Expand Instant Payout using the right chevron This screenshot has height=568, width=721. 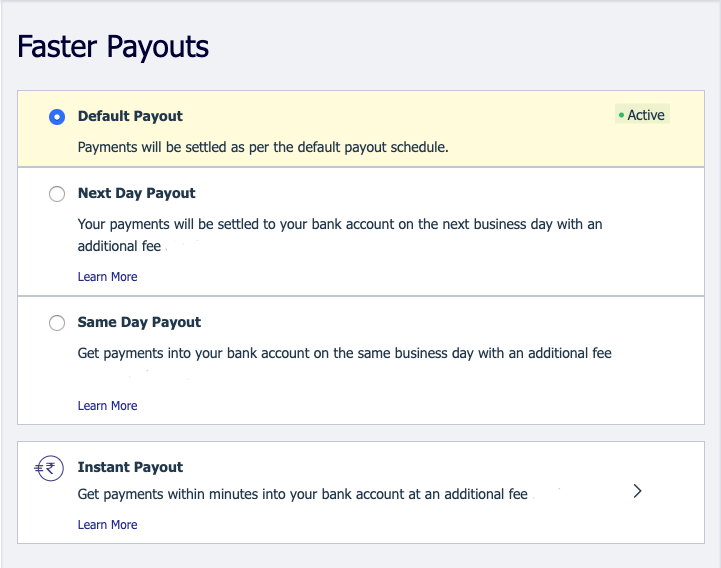[x=638, y=491]
